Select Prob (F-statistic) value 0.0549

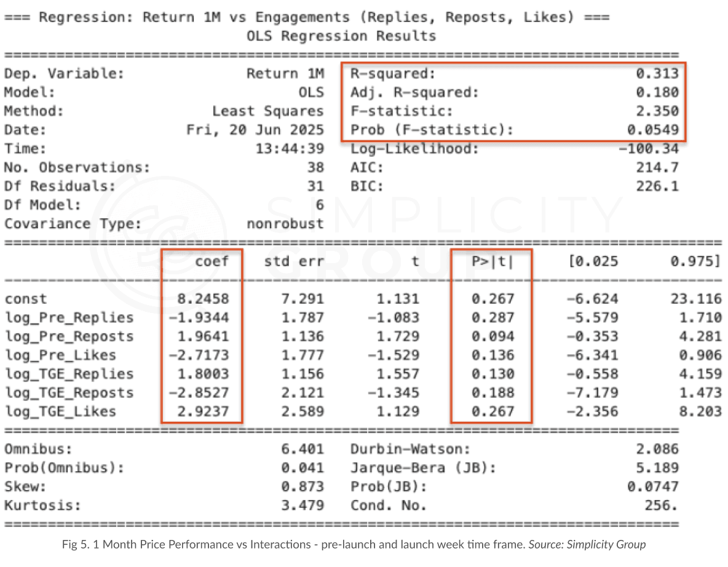point(653,130)
